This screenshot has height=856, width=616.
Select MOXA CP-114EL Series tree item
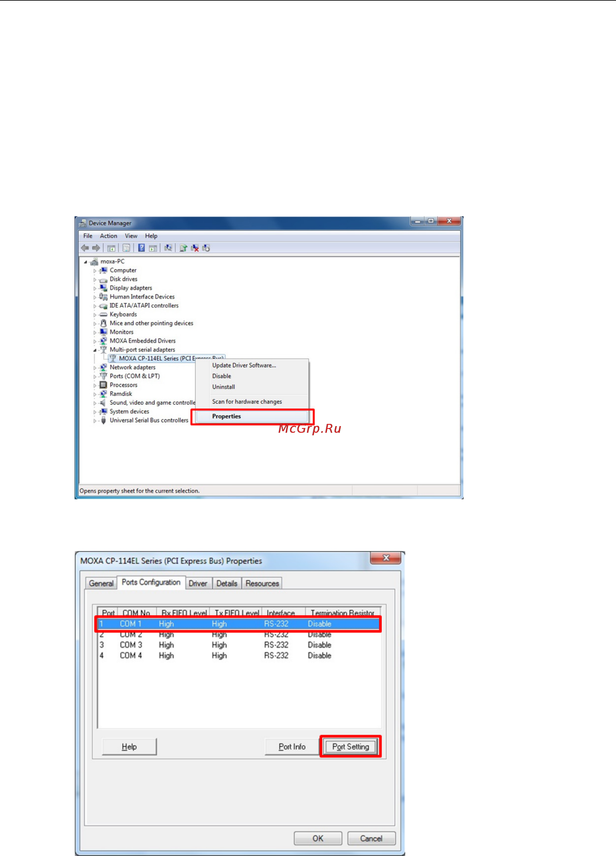pos(166,358)
